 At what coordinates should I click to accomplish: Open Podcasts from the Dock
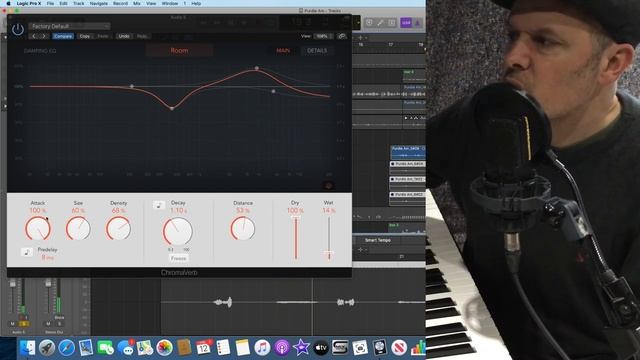click(282, 348)
